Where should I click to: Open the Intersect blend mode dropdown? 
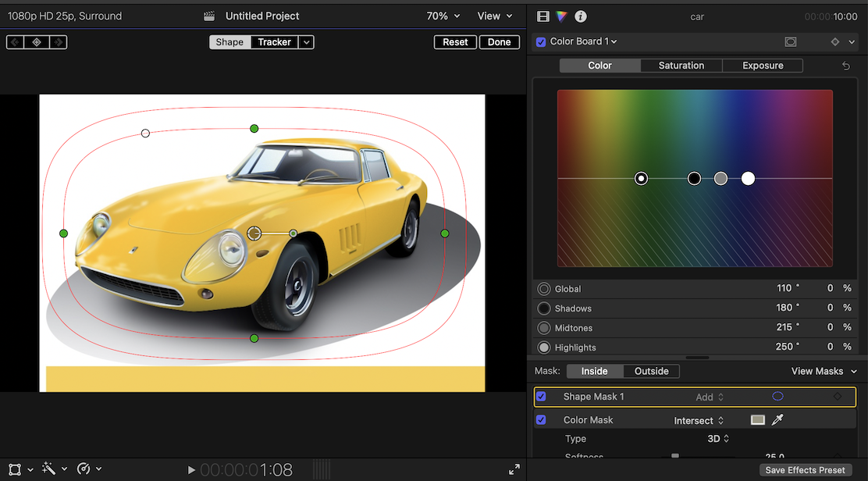point(699,421)
